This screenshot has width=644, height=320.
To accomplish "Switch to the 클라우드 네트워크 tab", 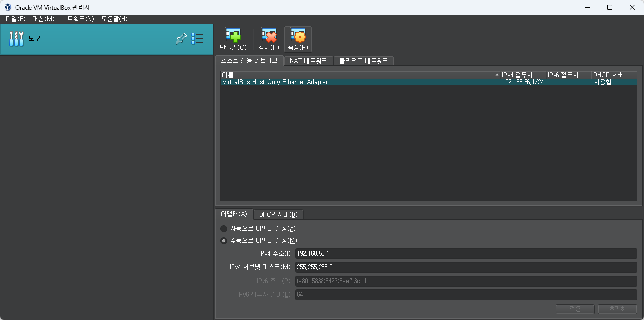I will coord(363,61).
